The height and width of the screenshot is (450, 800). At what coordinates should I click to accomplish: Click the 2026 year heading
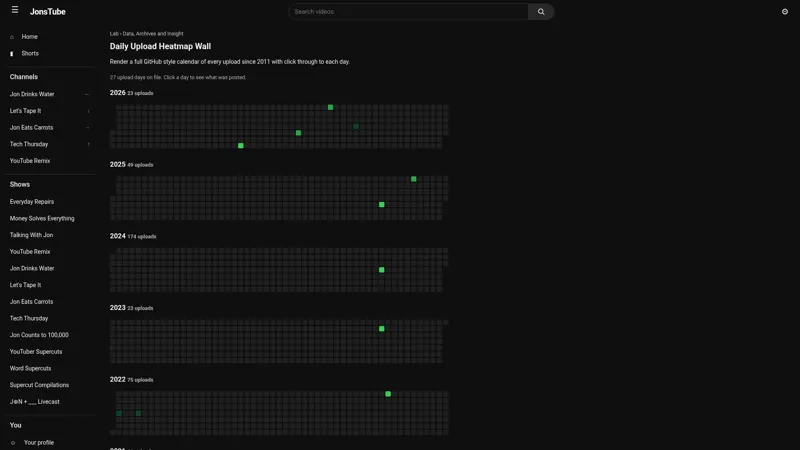coord(117,93)
